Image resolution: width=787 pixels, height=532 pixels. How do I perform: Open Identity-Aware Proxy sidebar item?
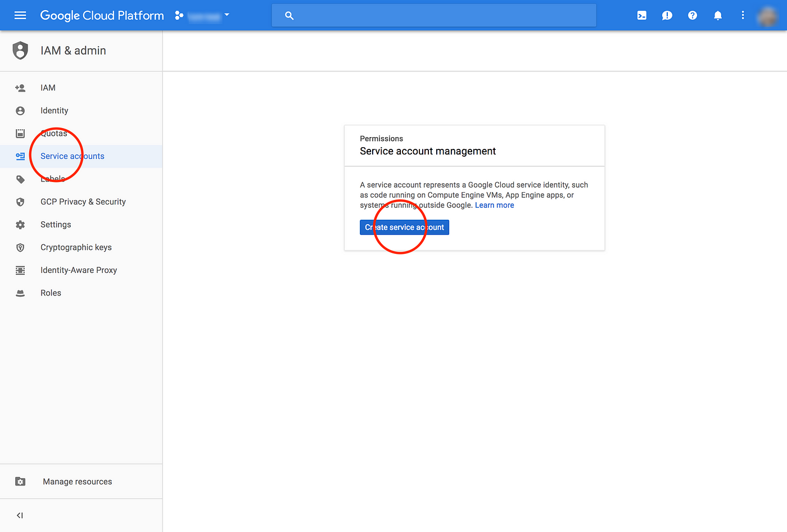tap(81, 270)
